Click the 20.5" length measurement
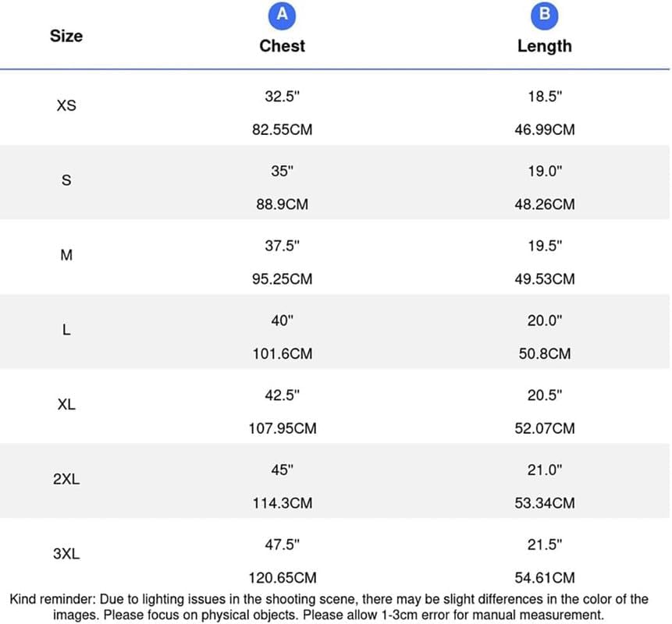 [x=544, y=395]
